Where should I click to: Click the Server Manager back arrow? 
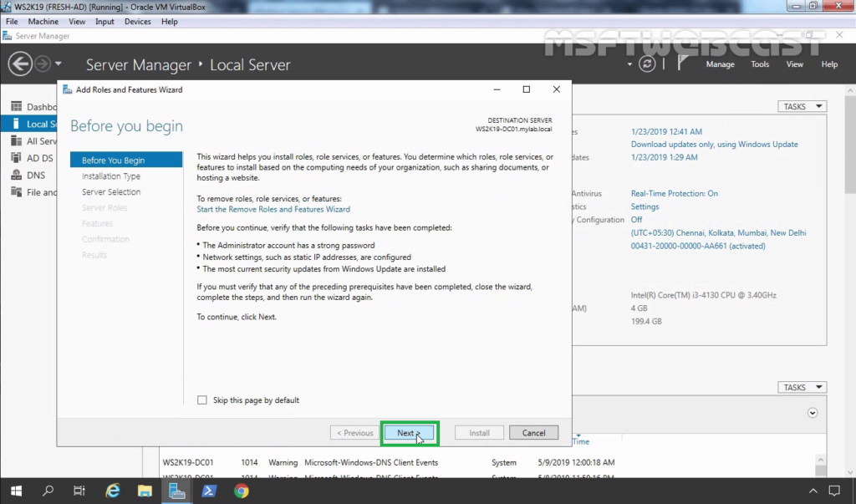tap(20, 64)
